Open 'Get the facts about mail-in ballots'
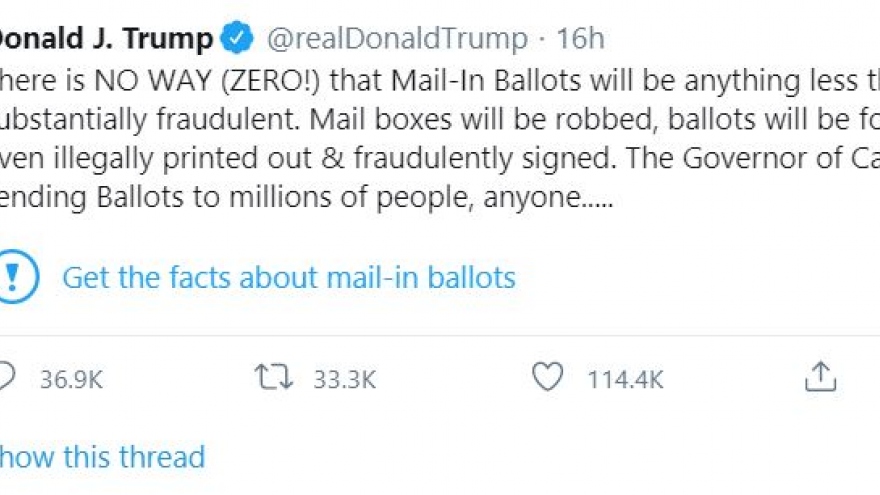 coord(289,277)
